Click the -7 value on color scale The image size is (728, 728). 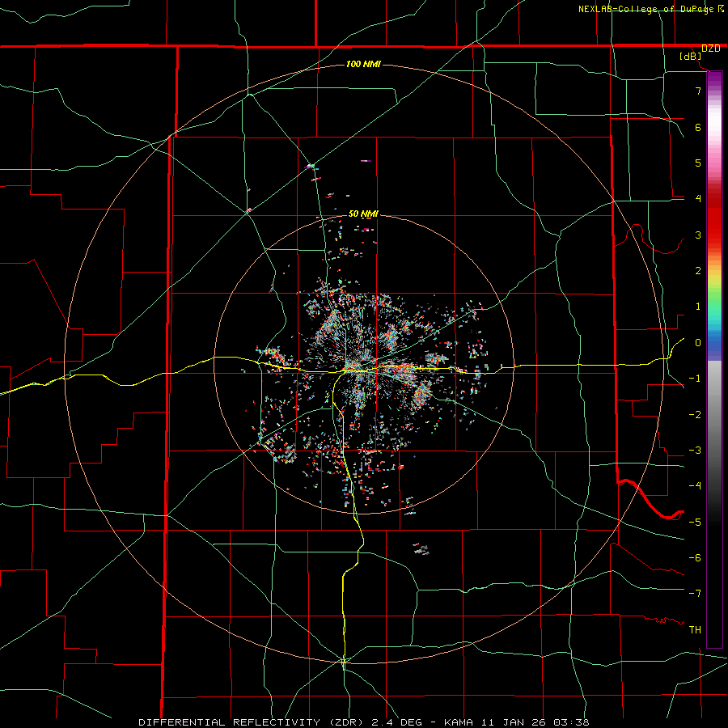[x=695, y=594]
